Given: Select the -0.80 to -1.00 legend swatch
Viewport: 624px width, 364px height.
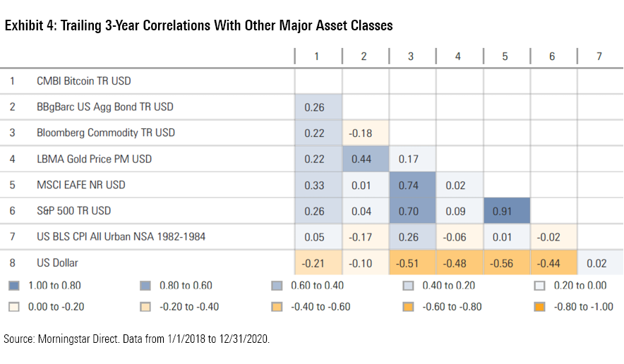Looking at the screenshot, I should pyautogui.click(x=539, y=307).
